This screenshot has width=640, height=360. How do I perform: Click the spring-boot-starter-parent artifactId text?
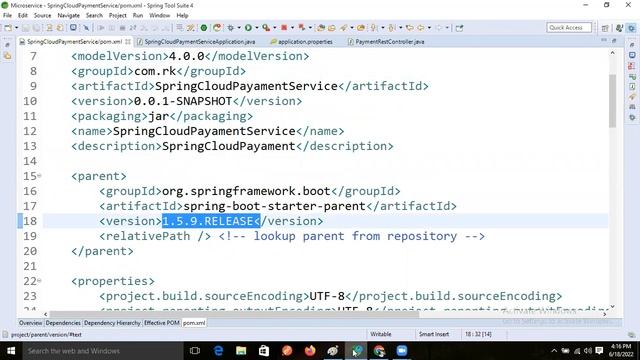click(274, 206)
